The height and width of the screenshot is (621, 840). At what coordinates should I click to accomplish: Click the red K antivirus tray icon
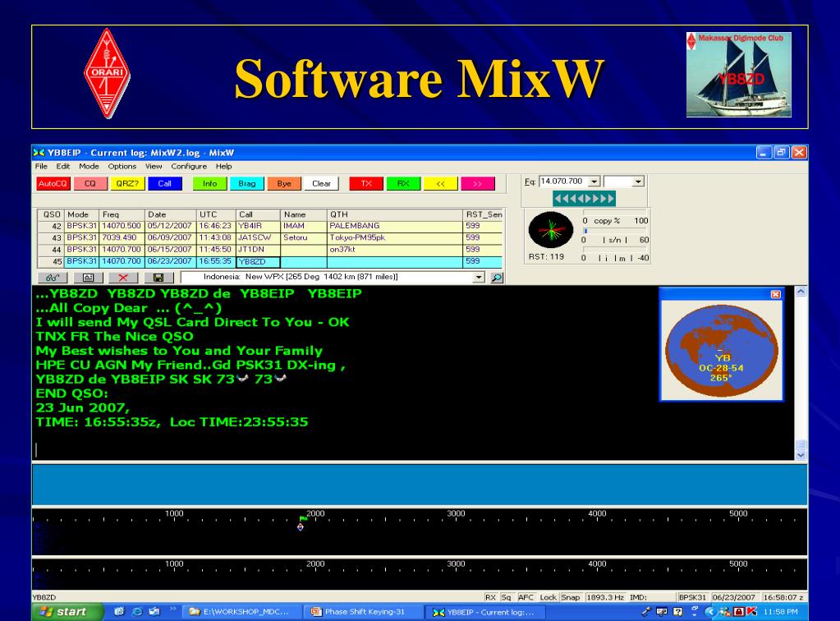[751, 611]
